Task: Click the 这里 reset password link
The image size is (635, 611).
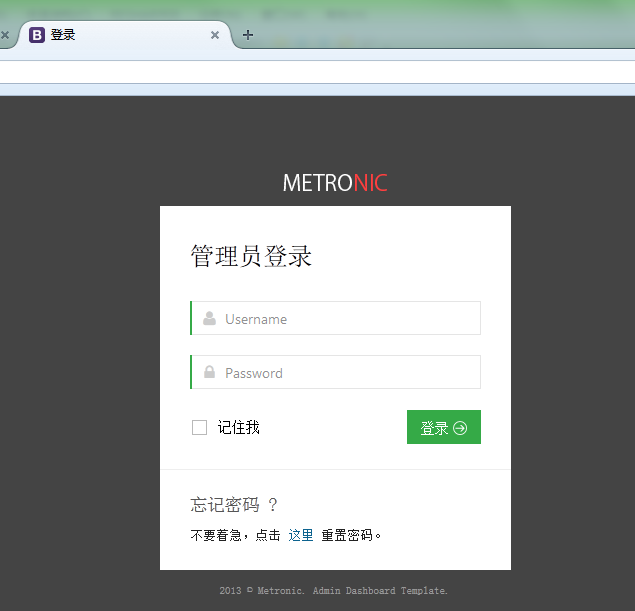Action: [x=301, y=535]
